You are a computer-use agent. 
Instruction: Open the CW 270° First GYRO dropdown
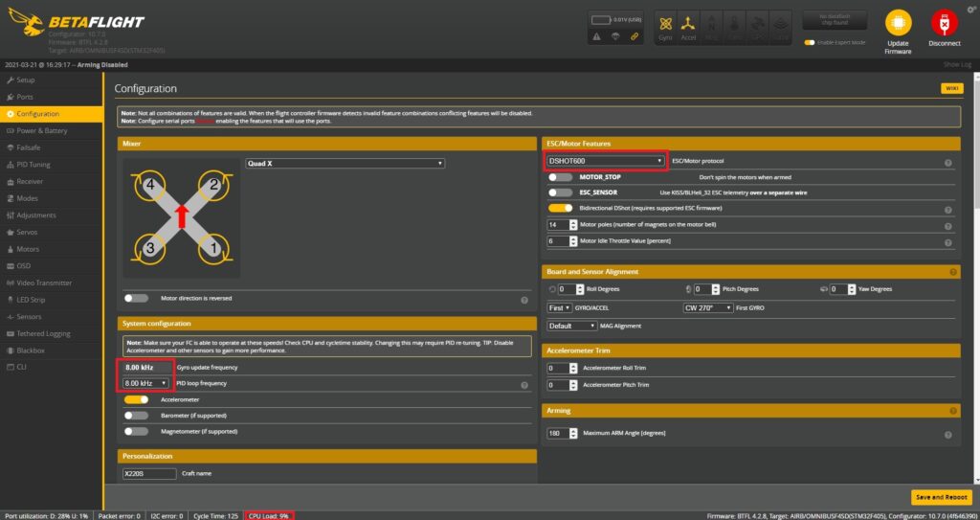708,307
